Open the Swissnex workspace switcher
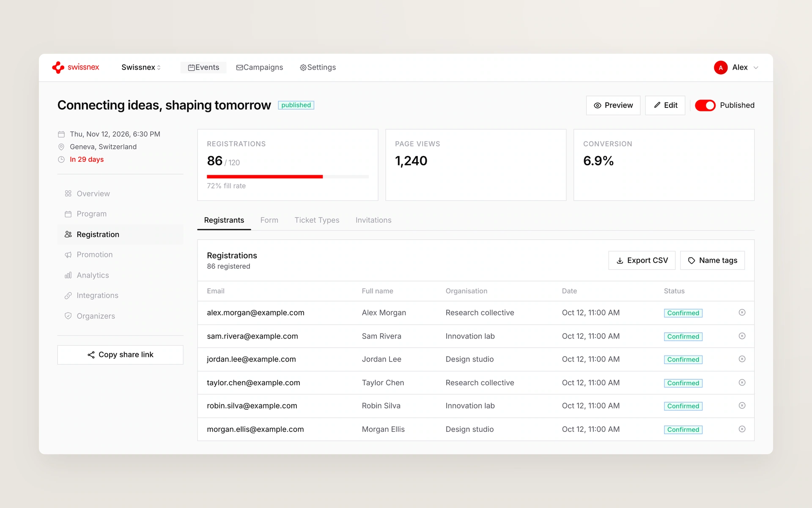812x508 pixels. click(141, 67)
